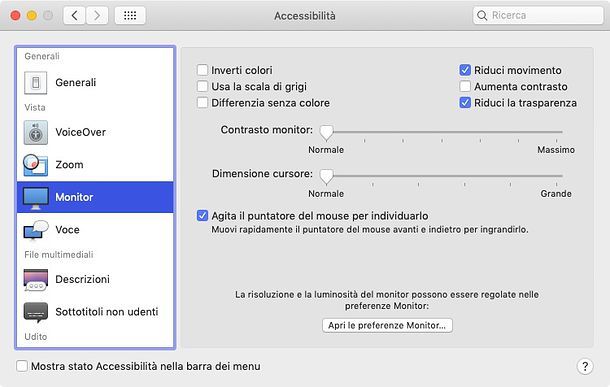Uncheck Agita il puntatore del mouse
The height and width of the screenshot is (387, 610).
pyautogui.click(x=202, y=215)
